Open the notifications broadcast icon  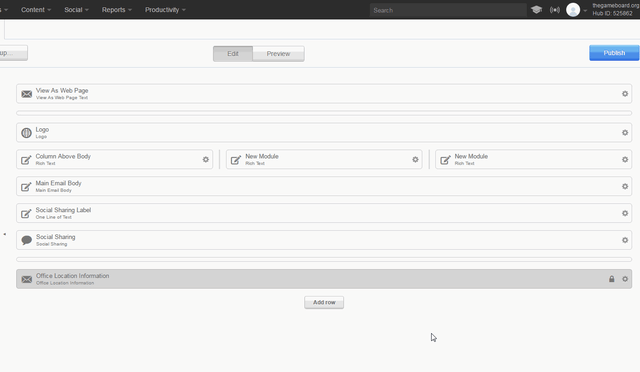[x=555, y=10]
